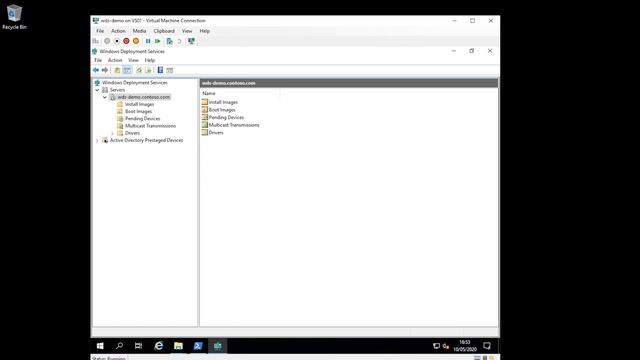Open Windows Start menu in VM
Screen dimensions: 640x360
(100, 346)
